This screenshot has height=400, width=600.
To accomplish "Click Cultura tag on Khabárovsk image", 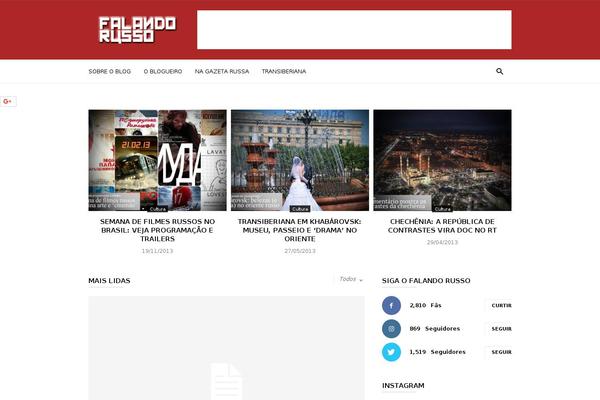I will (x=300, y=209).
